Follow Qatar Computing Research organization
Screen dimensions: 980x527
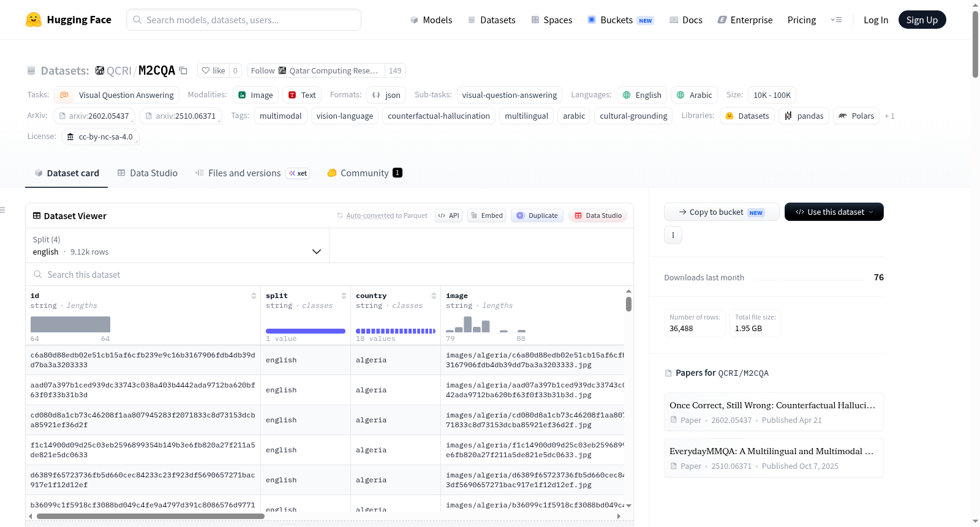pyautogui.click(x=316, y=70)
